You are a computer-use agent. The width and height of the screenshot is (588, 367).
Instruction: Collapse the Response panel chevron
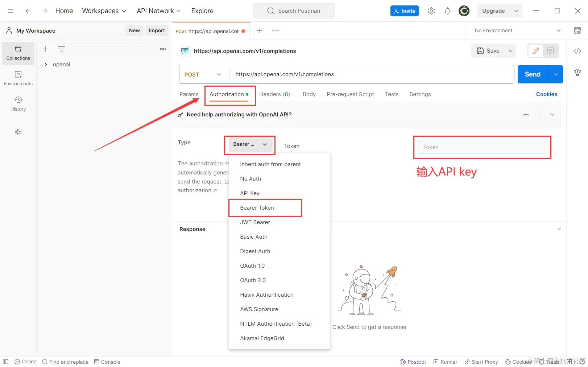coord(559,229)
